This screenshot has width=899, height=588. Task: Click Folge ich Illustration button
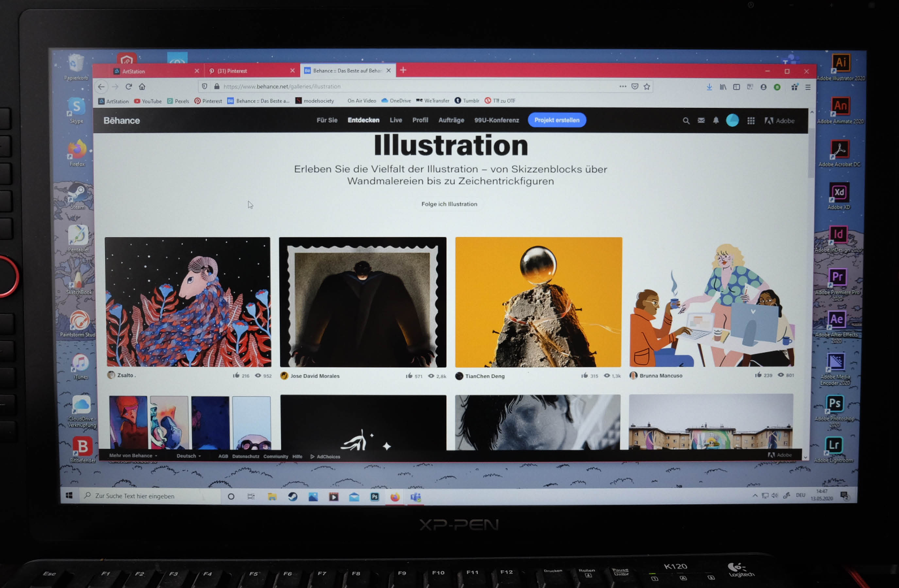click(449, 204)
